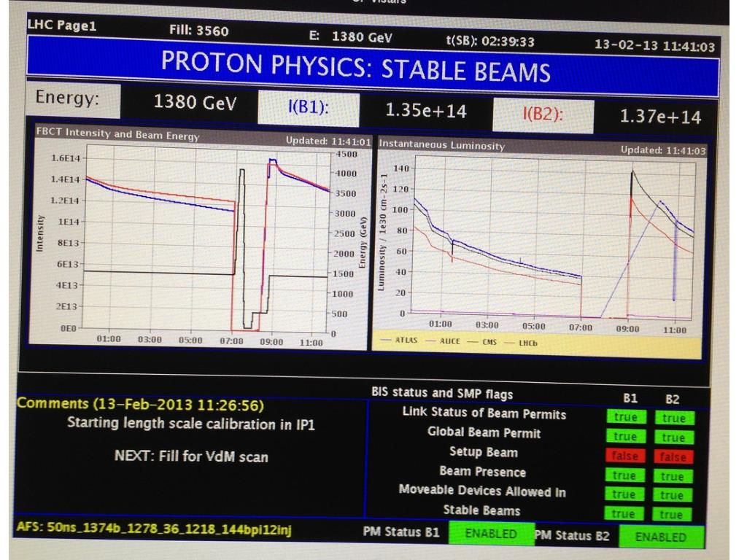
Task: Click PM Status B2 ENABLED indicator
Action: coord(661,537)
